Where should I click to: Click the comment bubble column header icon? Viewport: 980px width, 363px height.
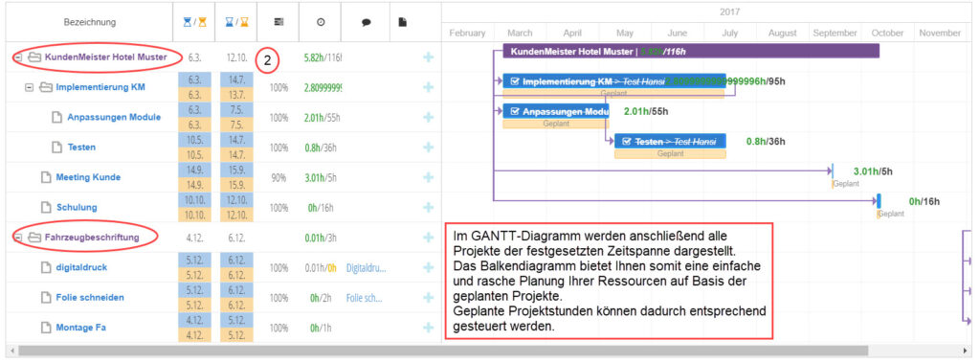367,22
